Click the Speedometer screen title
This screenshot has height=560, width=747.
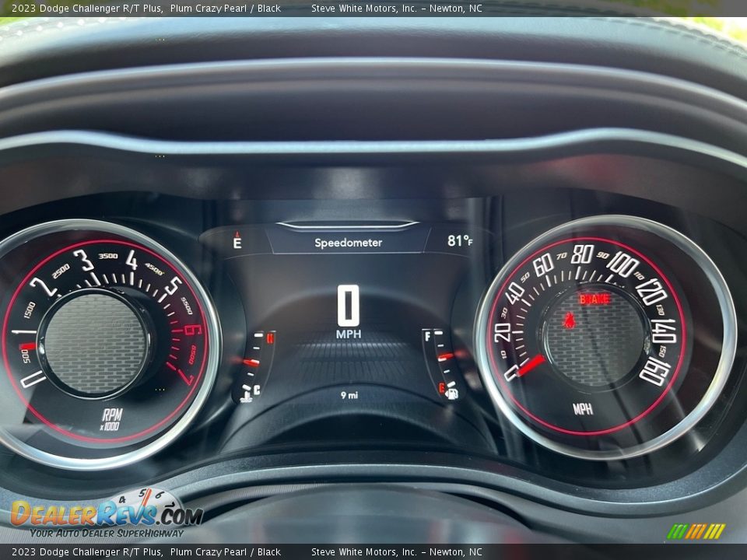[x=349, y=243]
